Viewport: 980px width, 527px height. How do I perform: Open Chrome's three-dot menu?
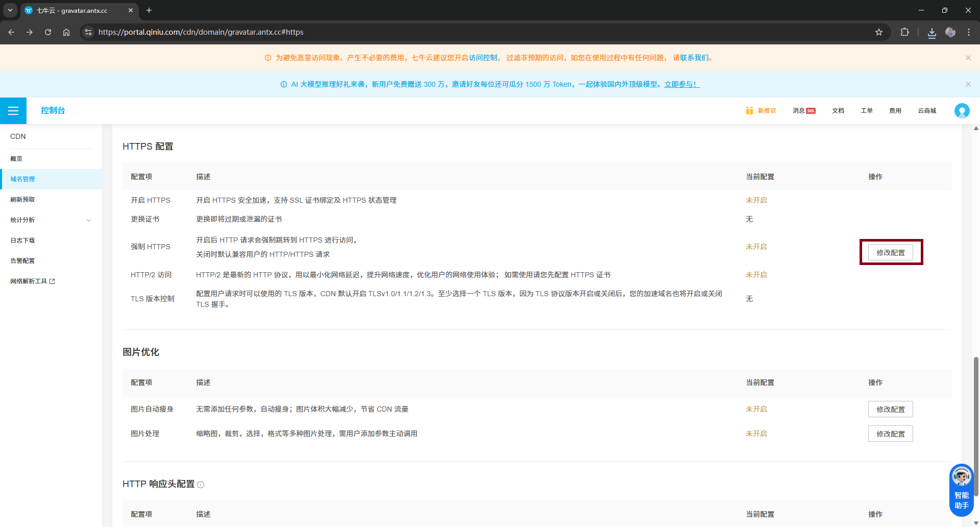[969, 32]
